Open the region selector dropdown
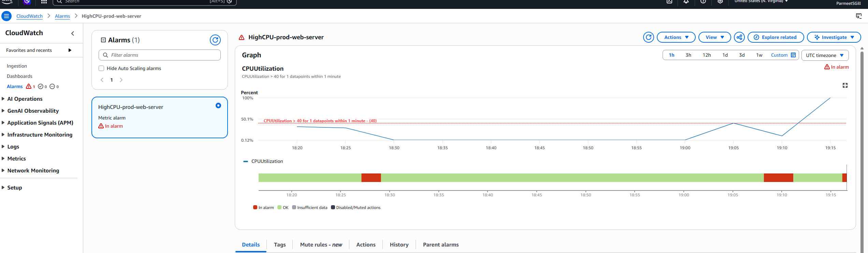Image resolution: width=868 pixels, height=253 pixels. (x=761, y=1)
